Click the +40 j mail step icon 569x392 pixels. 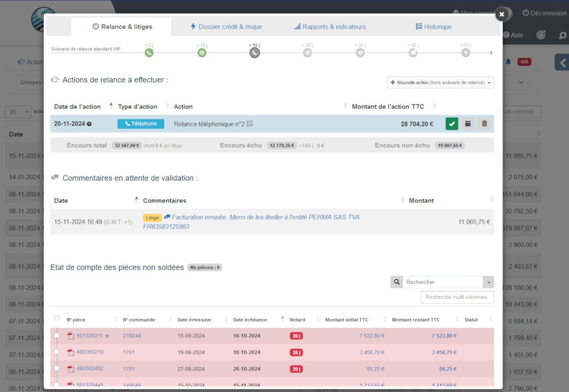tap(413, 53)
